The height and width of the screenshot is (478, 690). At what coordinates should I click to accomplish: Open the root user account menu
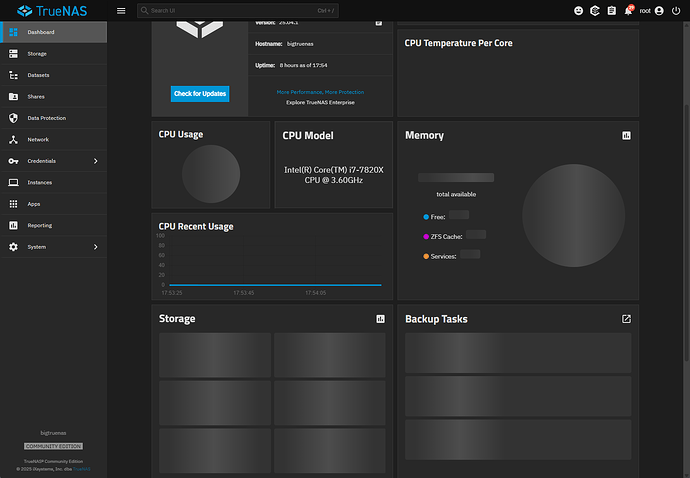pos(651,11)
